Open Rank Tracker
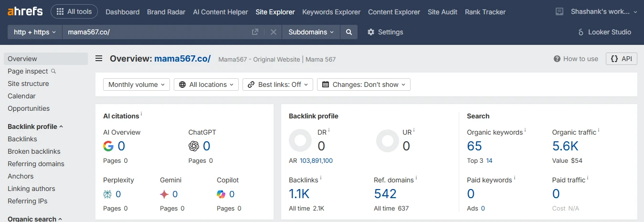 485,12
